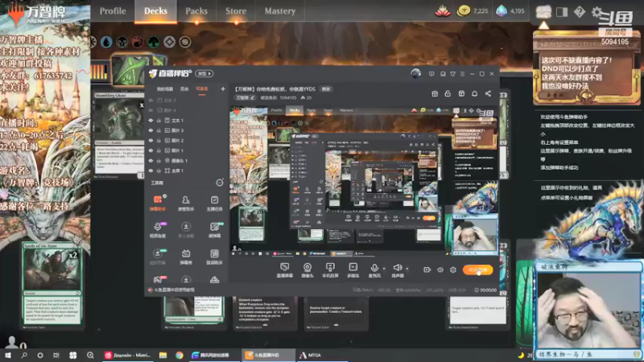Click the room lock icon in info row
Viewport: 644px width, 362px height.
tap(448, 93)
